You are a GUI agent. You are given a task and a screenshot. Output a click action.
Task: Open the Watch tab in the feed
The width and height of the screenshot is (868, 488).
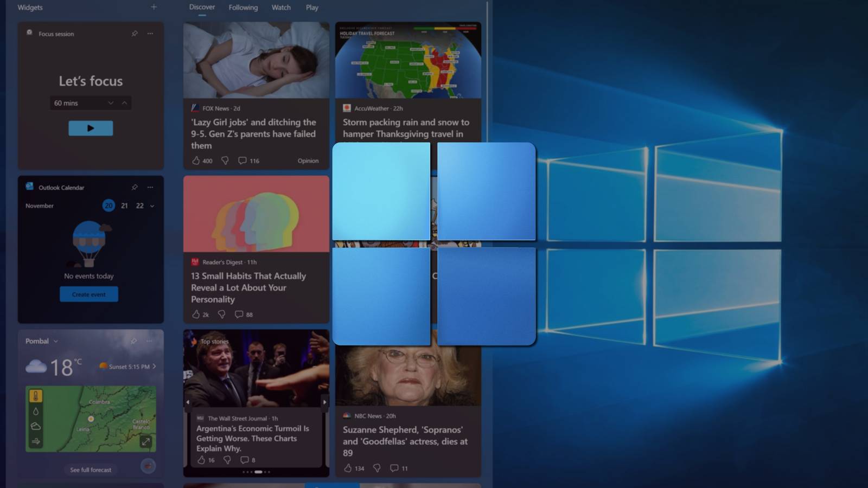point(280,8)
